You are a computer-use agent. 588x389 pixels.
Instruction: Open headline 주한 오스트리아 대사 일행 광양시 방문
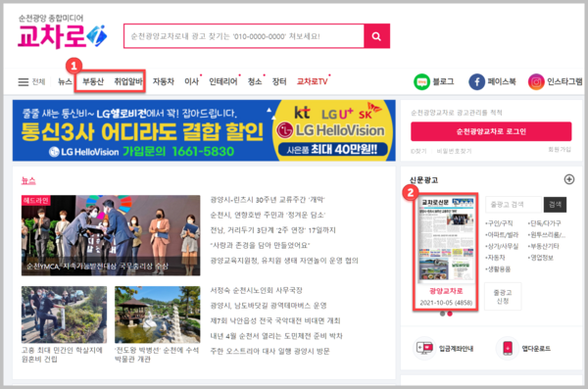tap(269, 351)
